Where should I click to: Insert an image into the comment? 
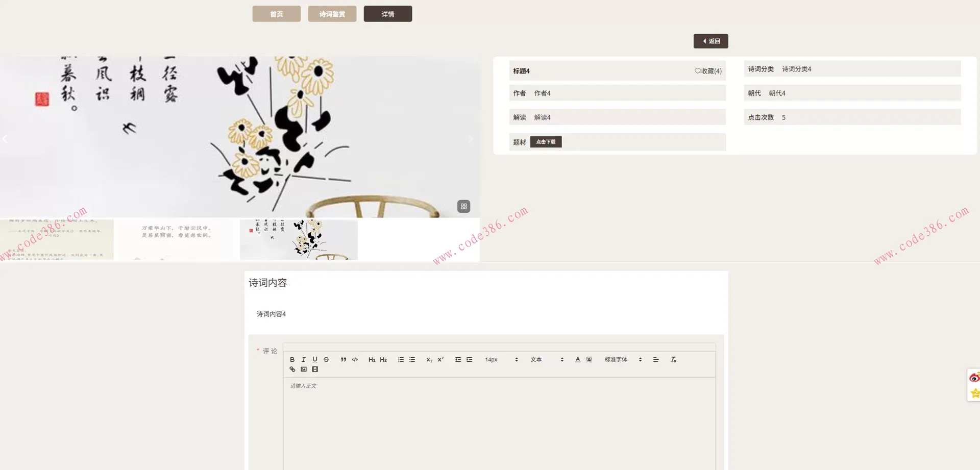point(304,369)
